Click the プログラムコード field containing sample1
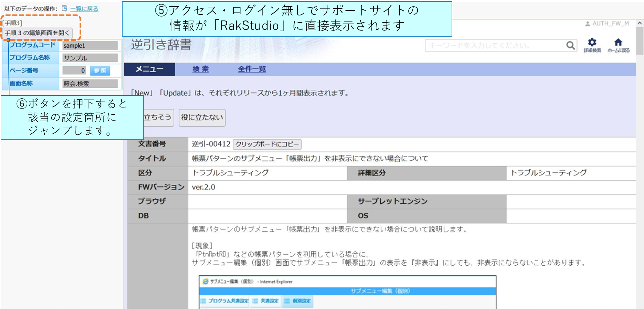The width and height of the screenshot is (644, 309). click(x=90, y=46)
